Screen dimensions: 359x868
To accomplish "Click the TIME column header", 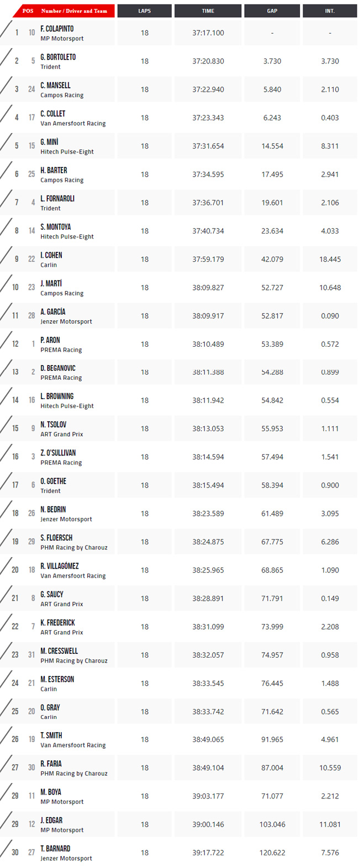I will (x=208, y=11).
